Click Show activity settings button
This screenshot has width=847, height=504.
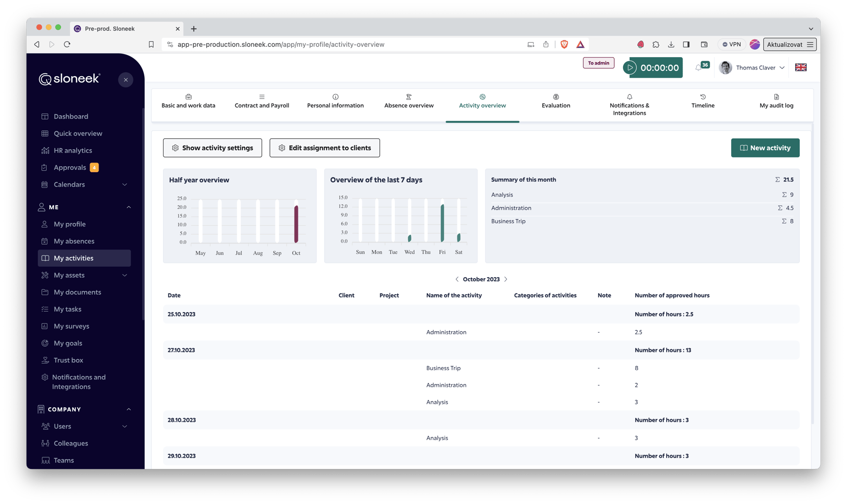pyautogui.click(x=212, y=148)
